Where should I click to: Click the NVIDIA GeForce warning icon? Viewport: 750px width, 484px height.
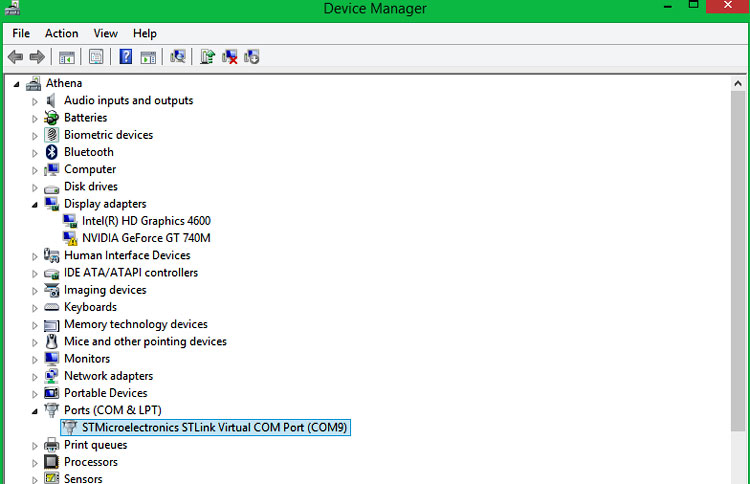coord(70,238)
